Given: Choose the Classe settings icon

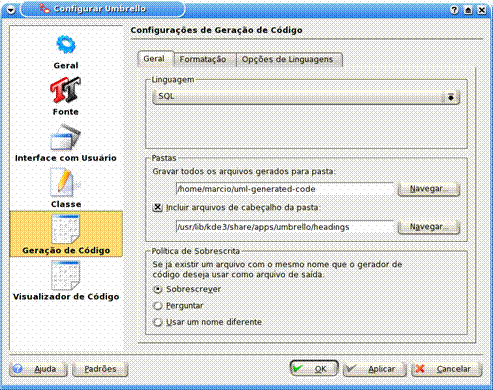Looking at the screenshot, I should click(65, 183).
